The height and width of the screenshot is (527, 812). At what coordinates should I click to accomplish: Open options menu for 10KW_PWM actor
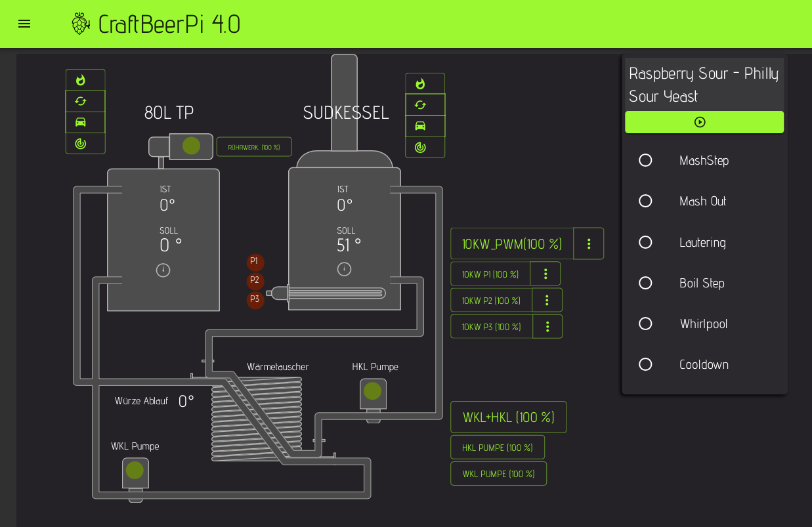point(589,243)
